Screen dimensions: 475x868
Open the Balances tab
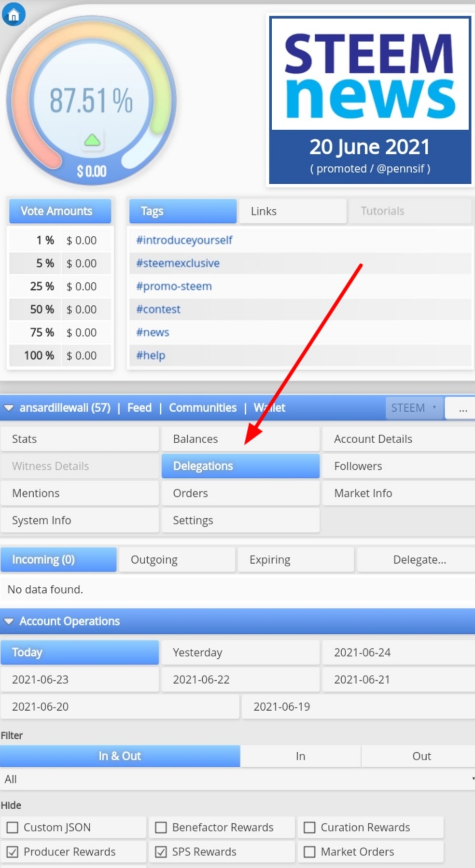(x=240, y=439)
